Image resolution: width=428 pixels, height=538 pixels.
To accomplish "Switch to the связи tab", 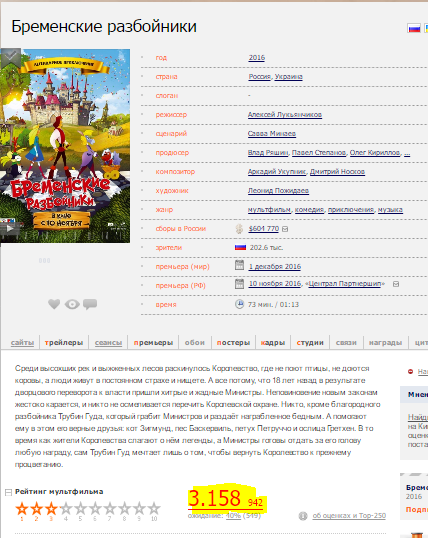I will pos(346,342).
